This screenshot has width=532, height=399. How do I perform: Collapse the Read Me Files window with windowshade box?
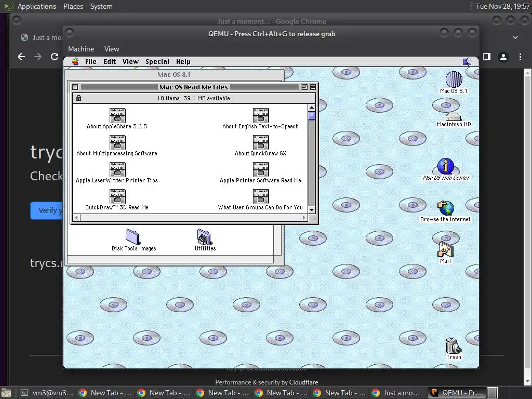click(x=313, y=87)
